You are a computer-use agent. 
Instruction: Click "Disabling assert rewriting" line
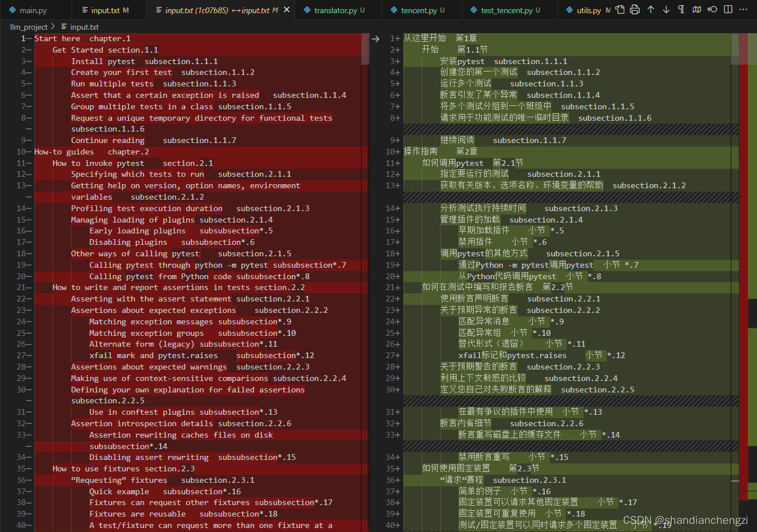[192, 457]
